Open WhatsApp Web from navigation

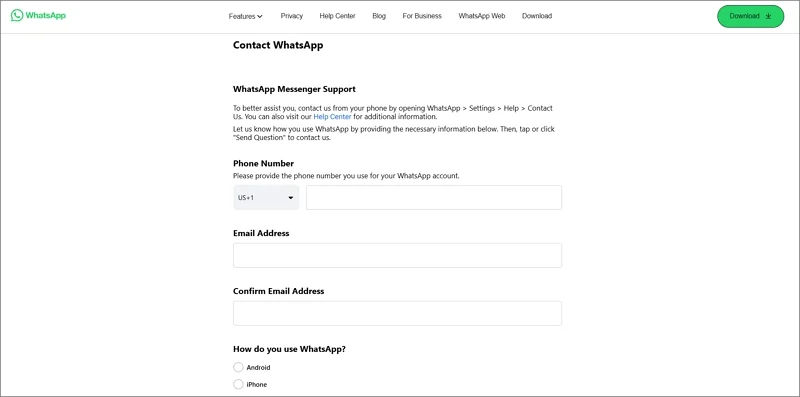[x=482, y=16]
